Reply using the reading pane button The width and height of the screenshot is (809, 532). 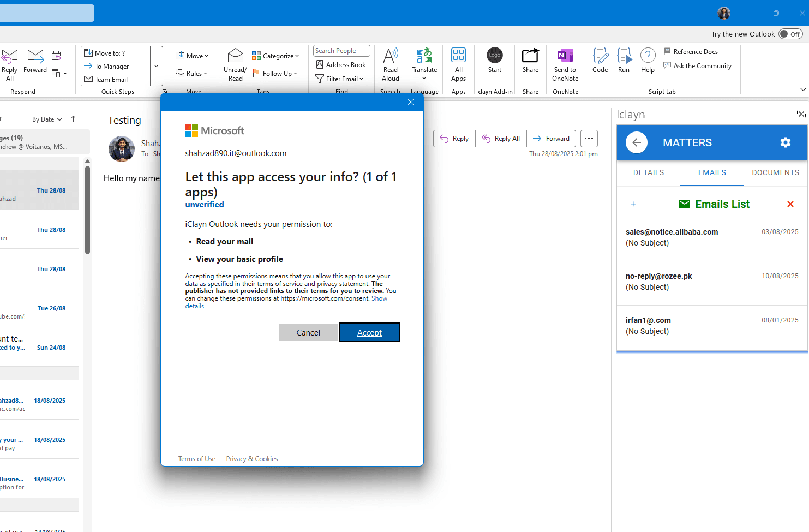[x=454, y=139]
